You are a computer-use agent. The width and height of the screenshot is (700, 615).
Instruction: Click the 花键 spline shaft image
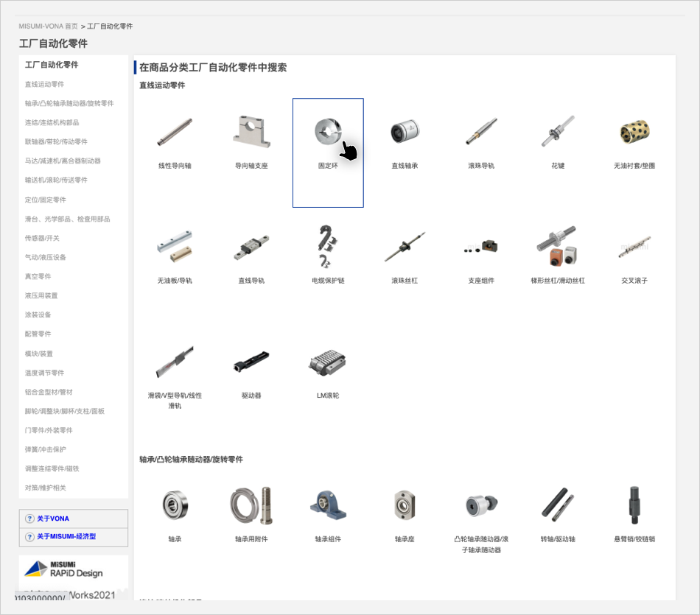pyautogui.click(x=558, y=133)
